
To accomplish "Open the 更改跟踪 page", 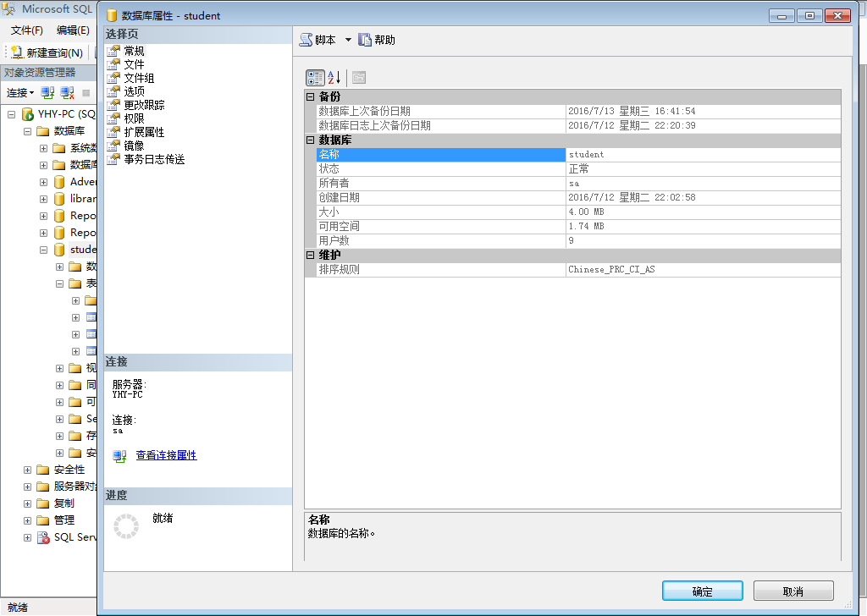I will coord(144,105).
